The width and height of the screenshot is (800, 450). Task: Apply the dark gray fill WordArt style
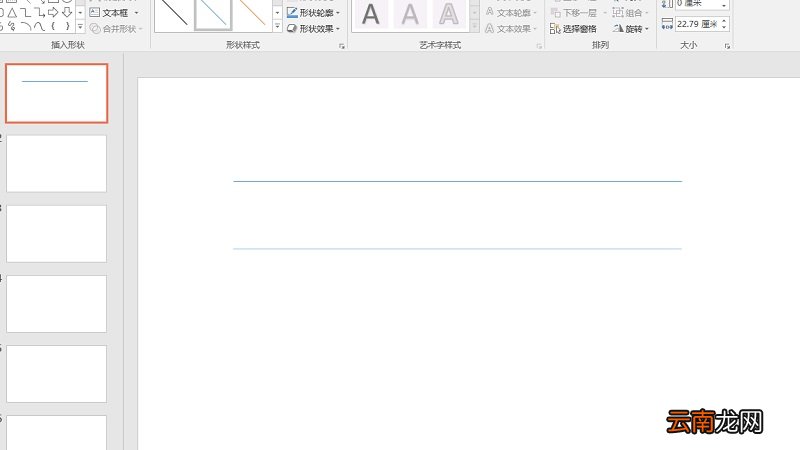click(x=371, y=14)
